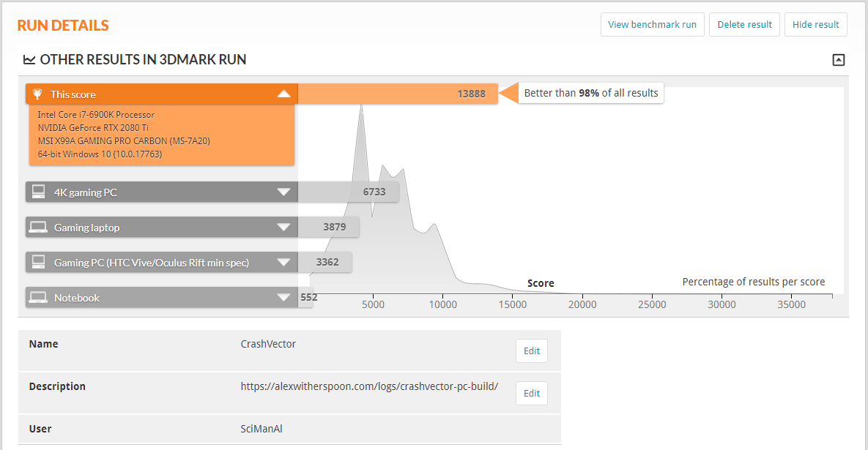Edit the Description field
868x450 pixels.
coord(531,394)
